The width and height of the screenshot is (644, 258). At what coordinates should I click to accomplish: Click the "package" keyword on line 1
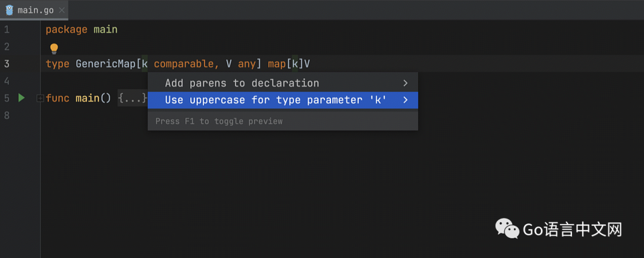(x=66, y=29)
